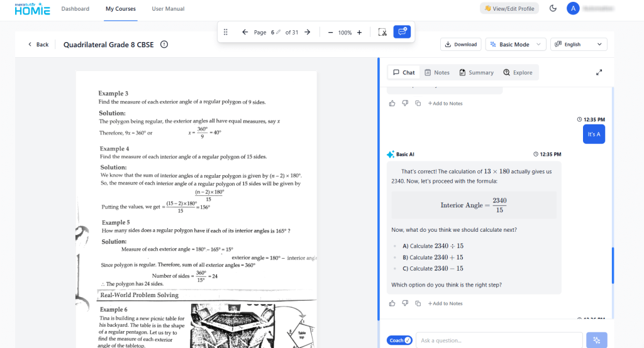Copy the upper AI response
Screen dimensions: 644x348
pyautogui.click(x=418, y=104)
